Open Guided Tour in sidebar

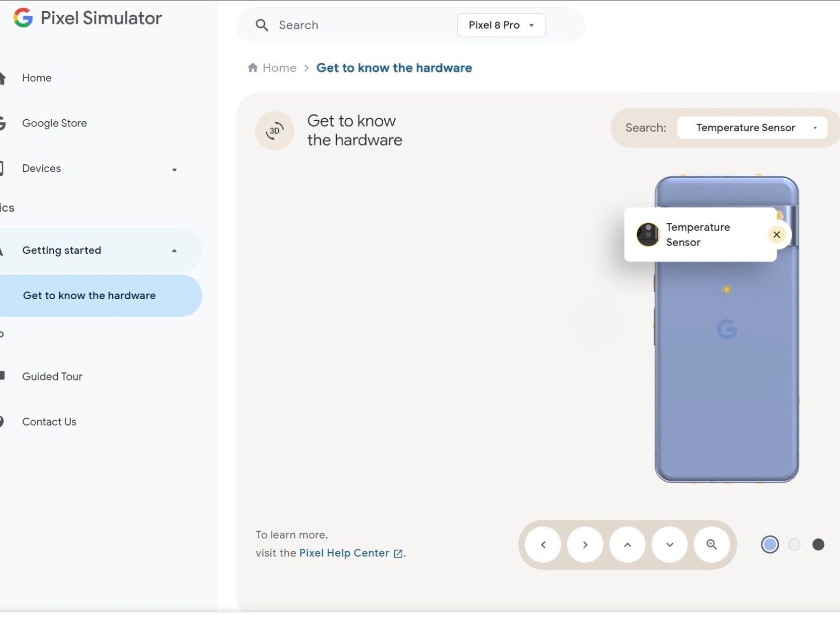point(52,376)
